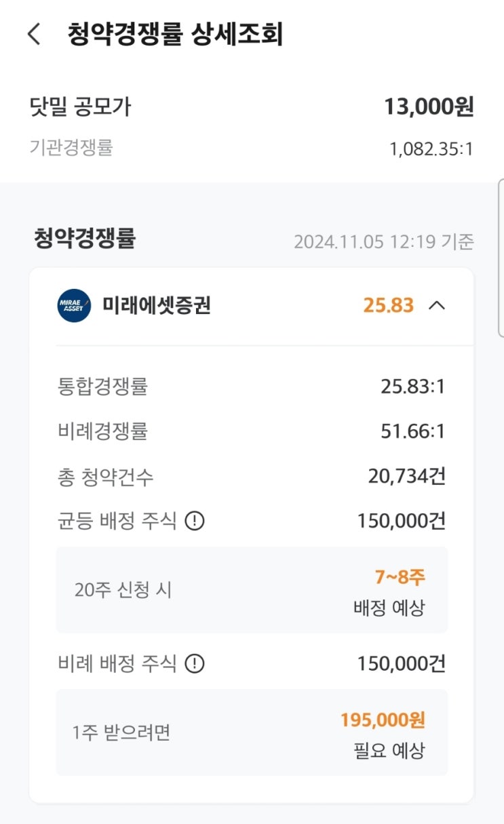Tap the 청약경쟁률 상세조회 page title
504x824 pixels.
click(x=175, y=34)
